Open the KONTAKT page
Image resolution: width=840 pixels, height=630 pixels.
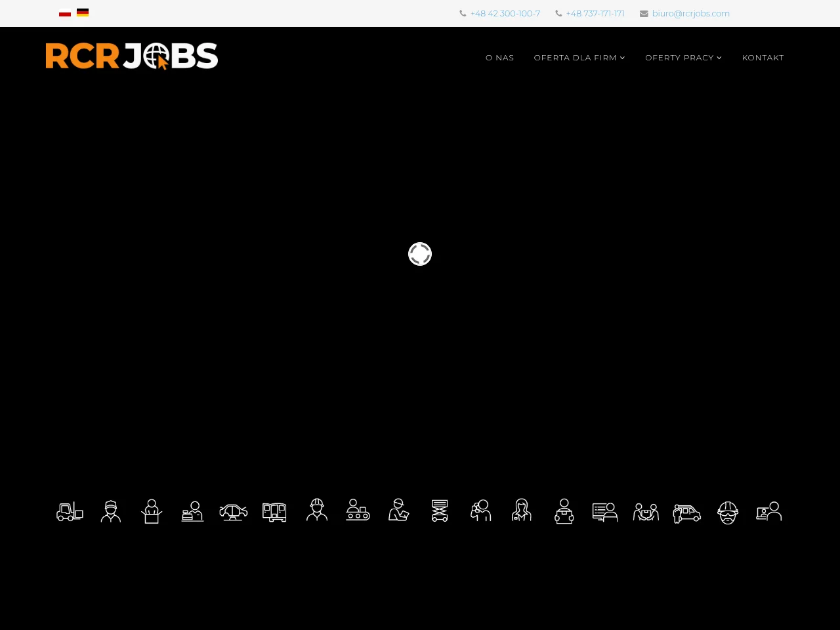[x=763, y=58]
